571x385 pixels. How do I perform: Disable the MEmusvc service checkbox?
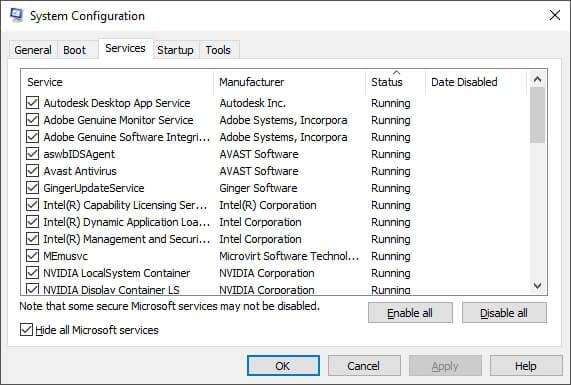[x=32, y=256]
